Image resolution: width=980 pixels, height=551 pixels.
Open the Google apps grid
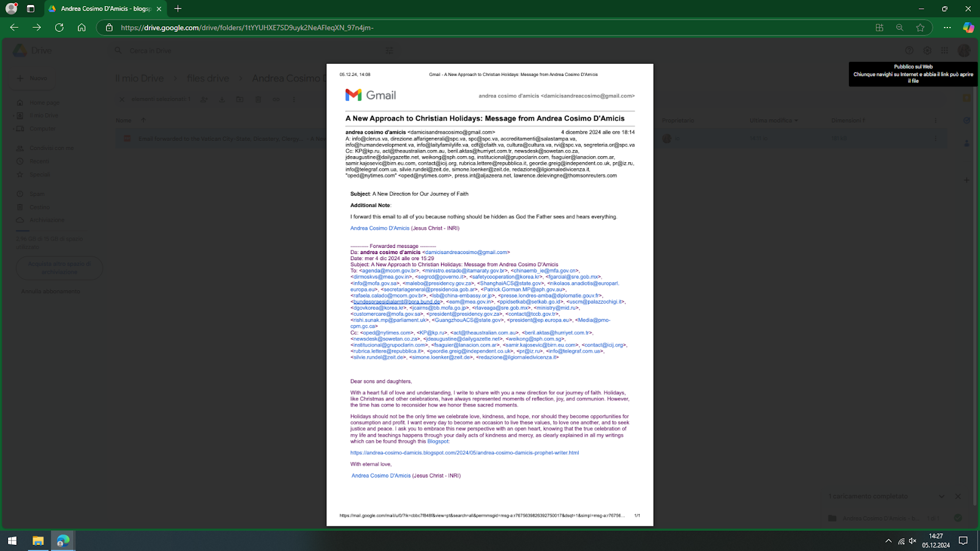[x=945, y=51]
